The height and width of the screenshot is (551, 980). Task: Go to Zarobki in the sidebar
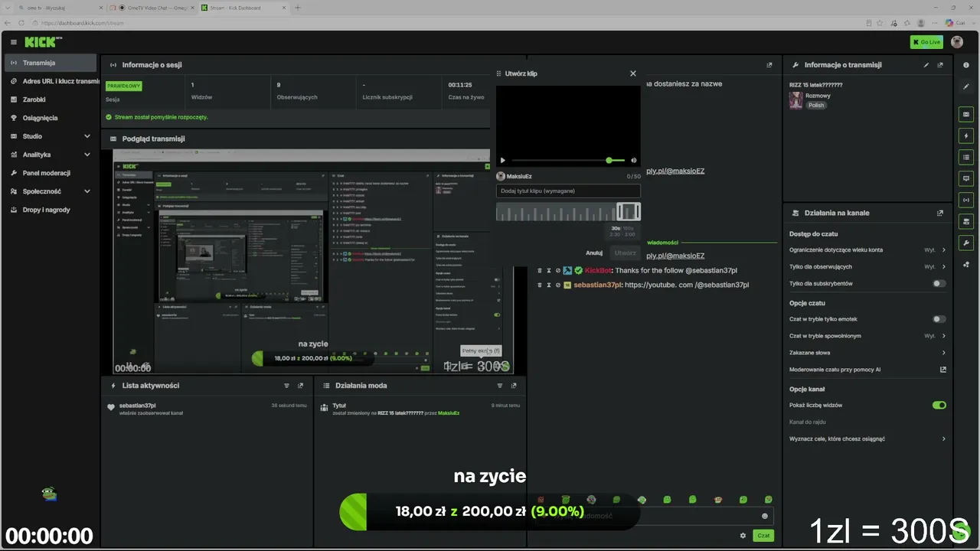coord(51,99)
